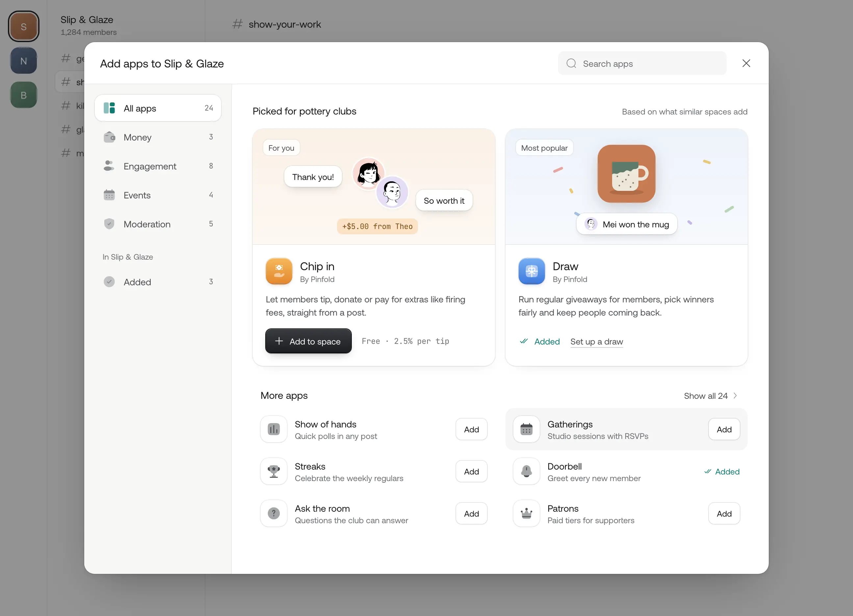
Task: Open the Money category
Action: click(x=158, y=137)
